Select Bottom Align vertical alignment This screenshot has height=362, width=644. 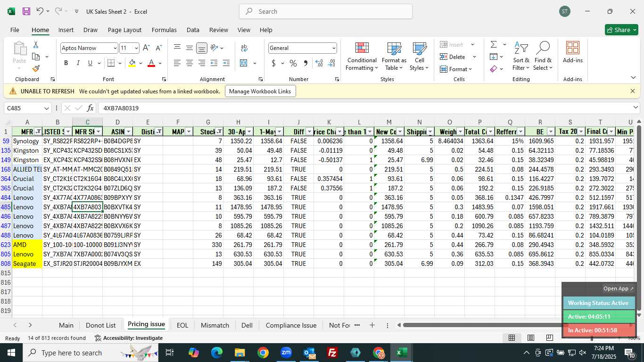point(202,48)
